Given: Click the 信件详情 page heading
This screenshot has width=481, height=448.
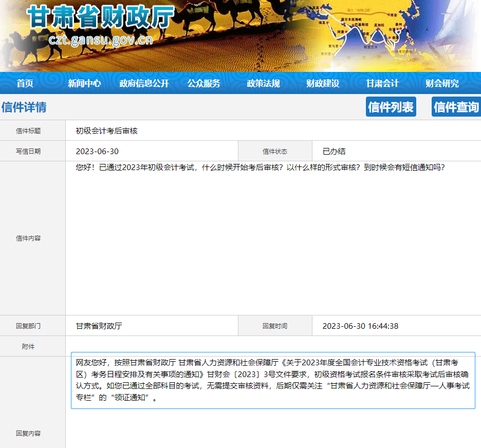Looking at the screenshot, I should tap(24, 106).
